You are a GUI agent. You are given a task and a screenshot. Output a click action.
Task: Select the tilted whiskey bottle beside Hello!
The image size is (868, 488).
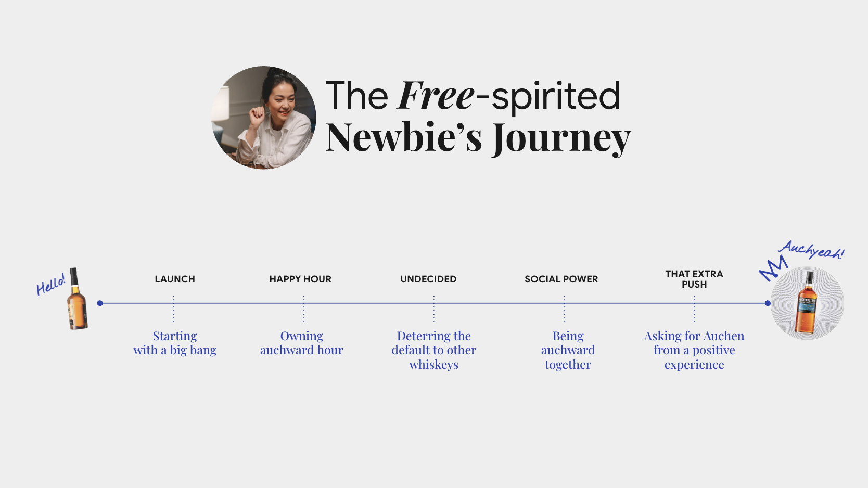coord(77,300)
